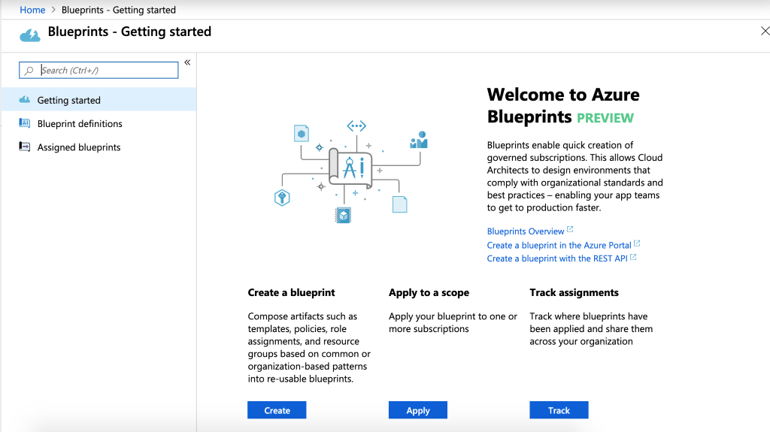Click the search magnifier icon
Image resolution: width=770 pixels, height=432 pixels.
29,70
